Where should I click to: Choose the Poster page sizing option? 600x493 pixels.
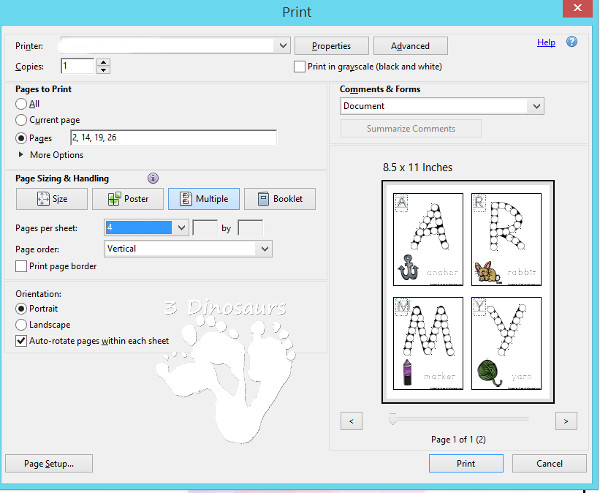pos(127,199)
